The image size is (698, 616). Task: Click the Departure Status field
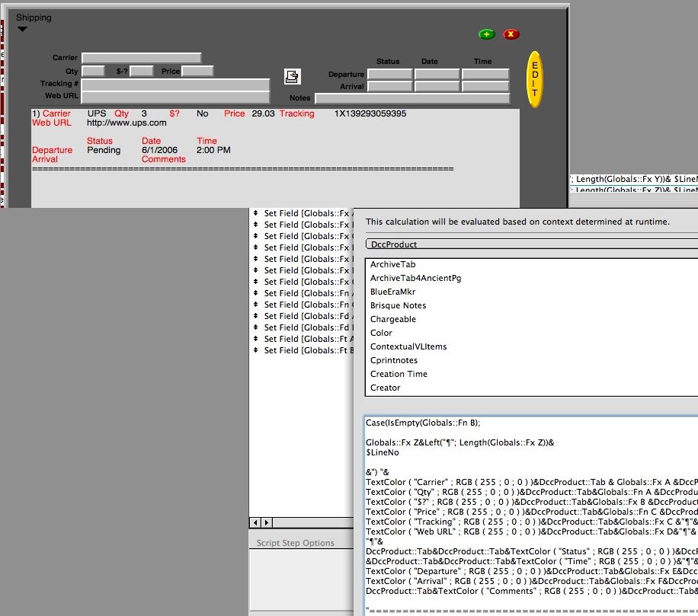click(389, 75)
